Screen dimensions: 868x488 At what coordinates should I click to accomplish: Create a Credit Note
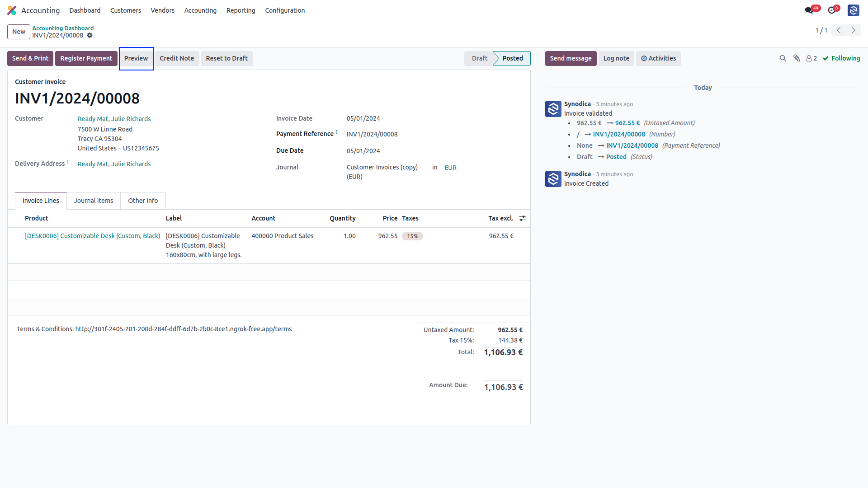pos(177,58)
